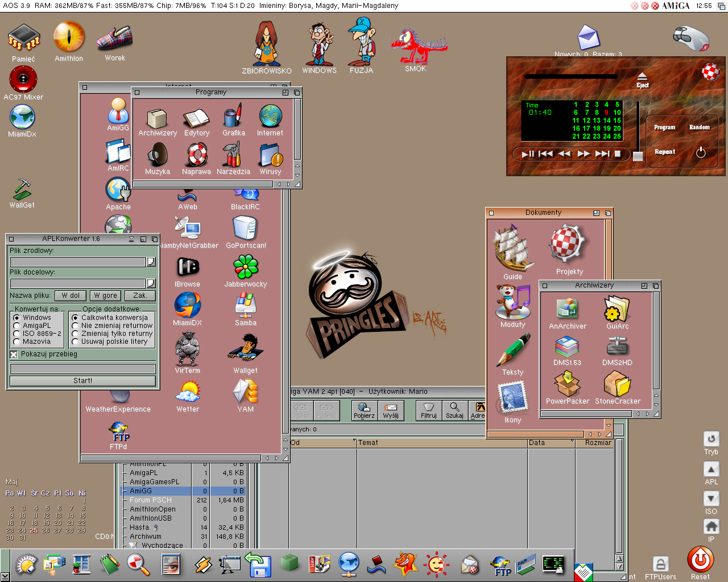The width and height of the screenshot is (728, 582).
Task: Click Zak. button in APLKonwerter
Action: point(140,296)
